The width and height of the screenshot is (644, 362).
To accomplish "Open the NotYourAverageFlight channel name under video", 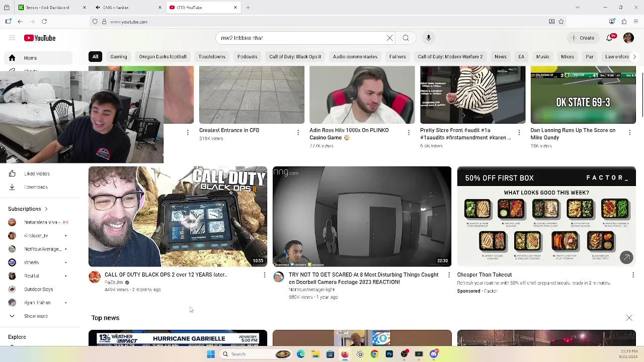I will (311, 290).
